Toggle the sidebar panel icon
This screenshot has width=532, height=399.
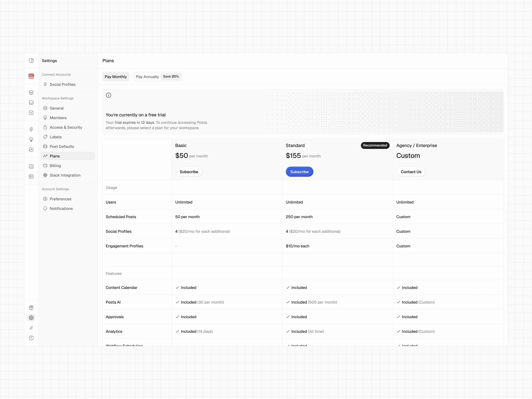[31, 61]
